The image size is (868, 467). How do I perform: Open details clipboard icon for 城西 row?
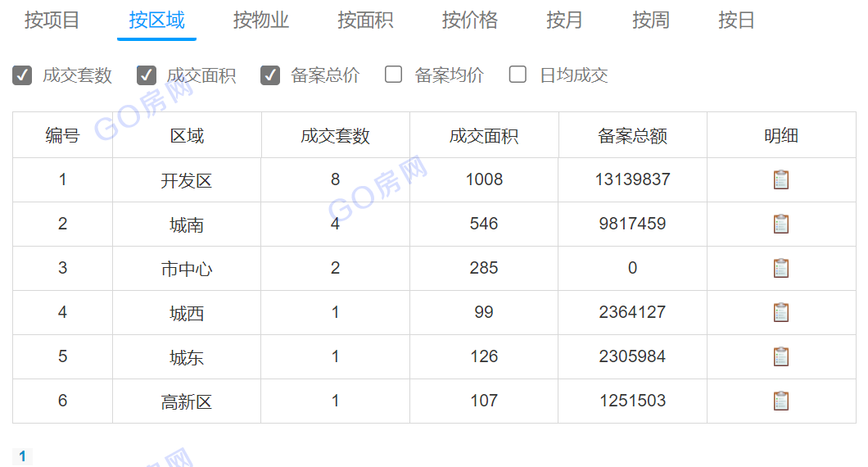click(781, 312)
